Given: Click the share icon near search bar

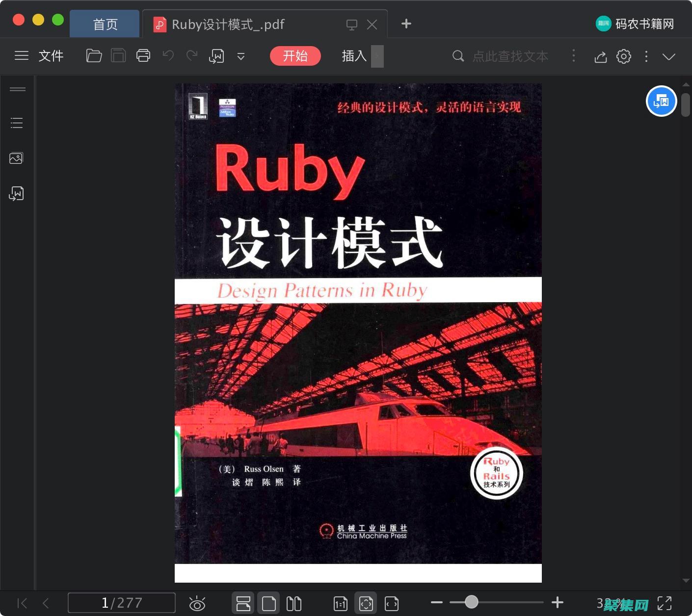Looking at the screenshot, I should click(x=600, y=56).
